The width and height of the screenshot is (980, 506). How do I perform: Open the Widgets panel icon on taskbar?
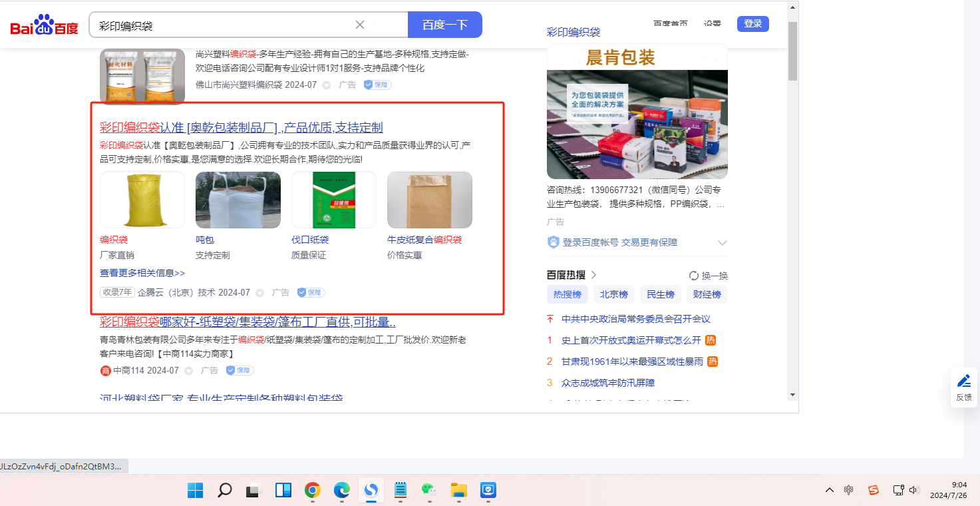(x=283, y=491)
